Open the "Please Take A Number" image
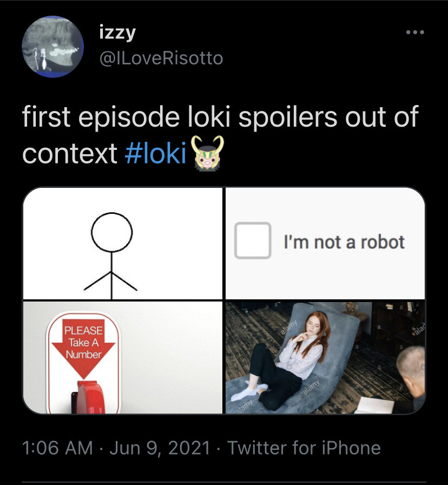 point(123,358)
